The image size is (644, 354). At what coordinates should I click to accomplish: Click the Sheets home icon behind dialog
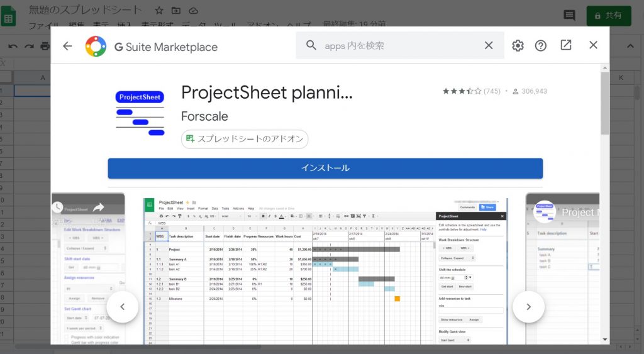(8, 17)
